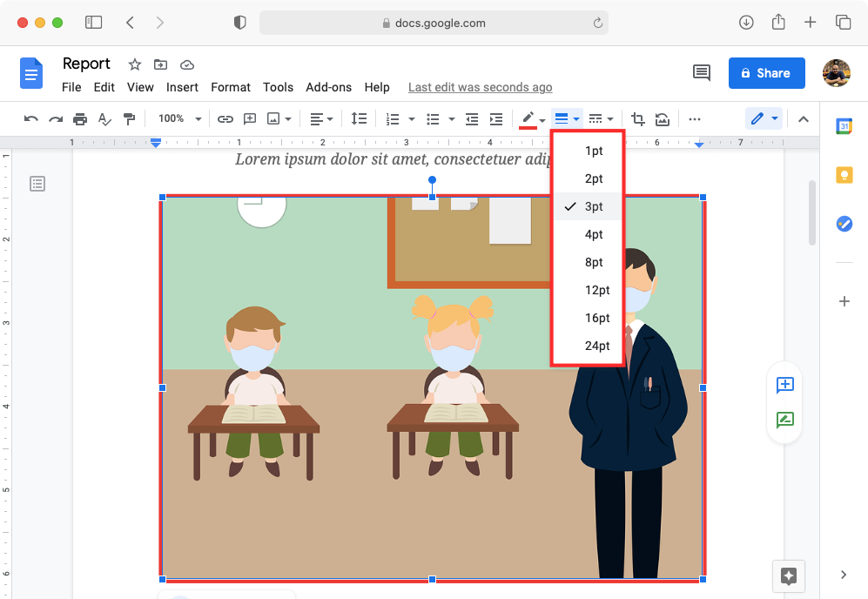Click the undo icon in the toolbar
The height and width of the screenshot is (599, 868).
click(x=30, y=118)
